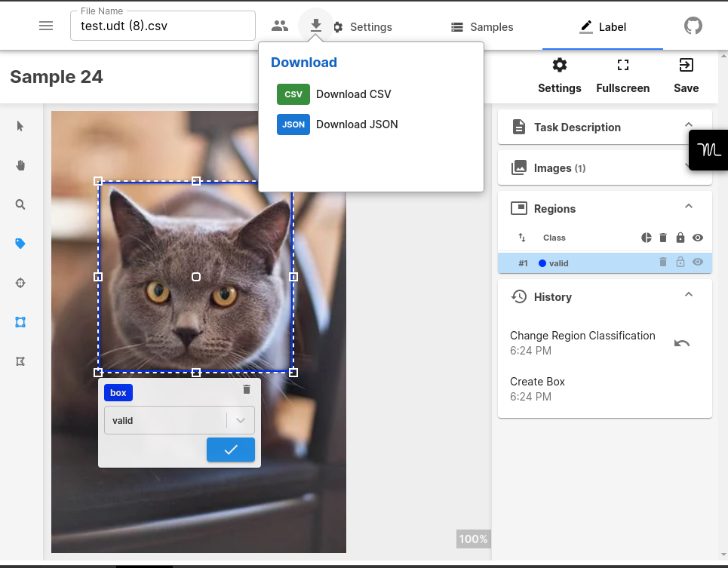This screenshot has height=568, width=728.
Task: Select the crosshair point tool
Action: (x=20, y=283)
